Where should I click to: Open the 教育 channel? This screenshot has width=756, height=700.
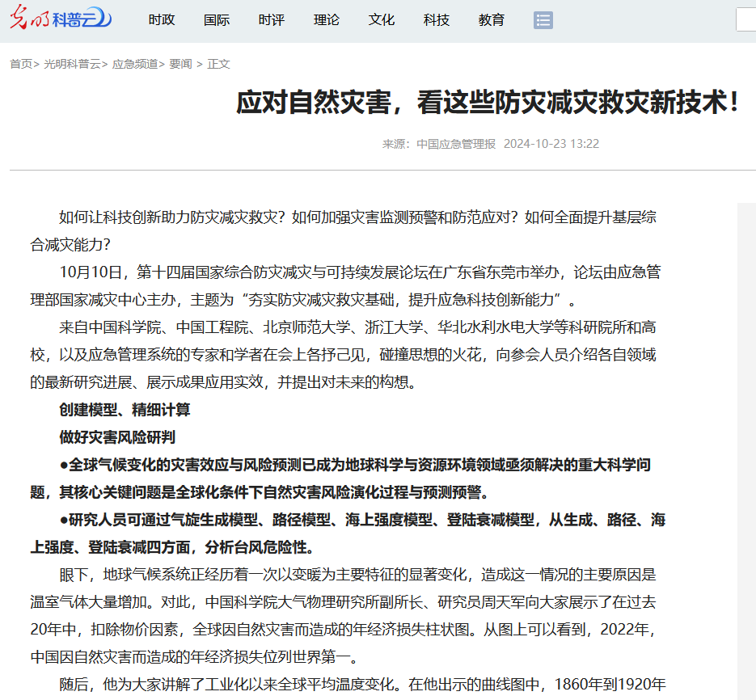(x=492, y=20)
